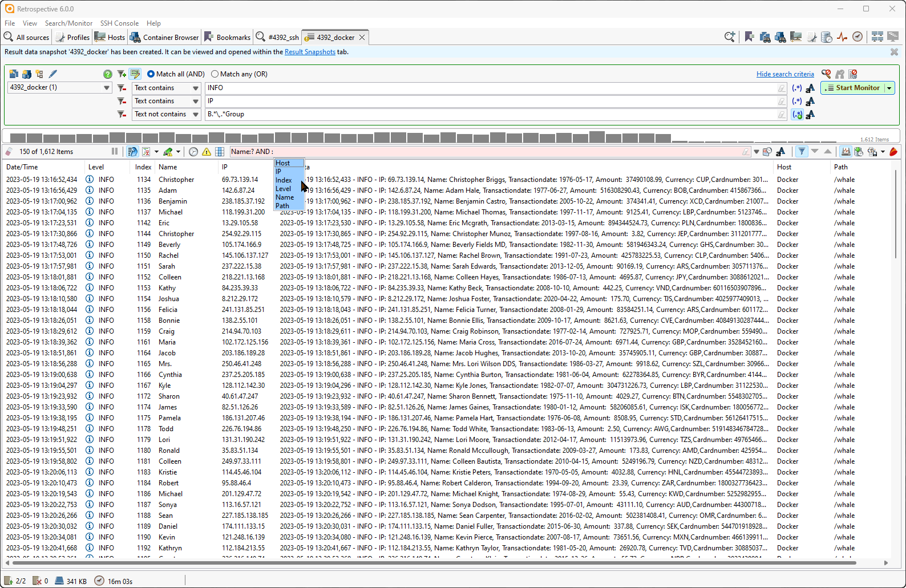The width and height of the screenshot is (906, 588).
Task: Open the File menu
Action: (10, 23)
